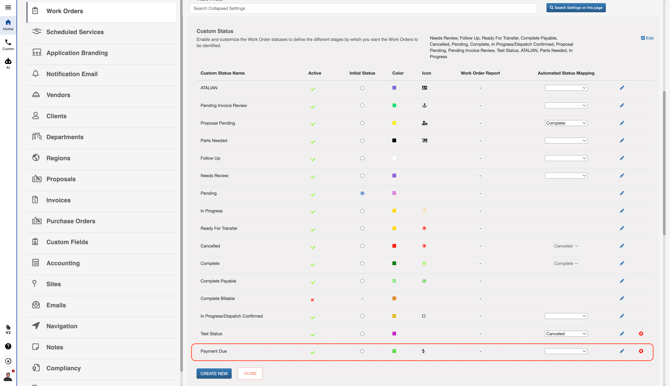Click the ATALIAN row icon
This screenshot has height=386, width=670.
pyautogui.click(x=424, y=88)
